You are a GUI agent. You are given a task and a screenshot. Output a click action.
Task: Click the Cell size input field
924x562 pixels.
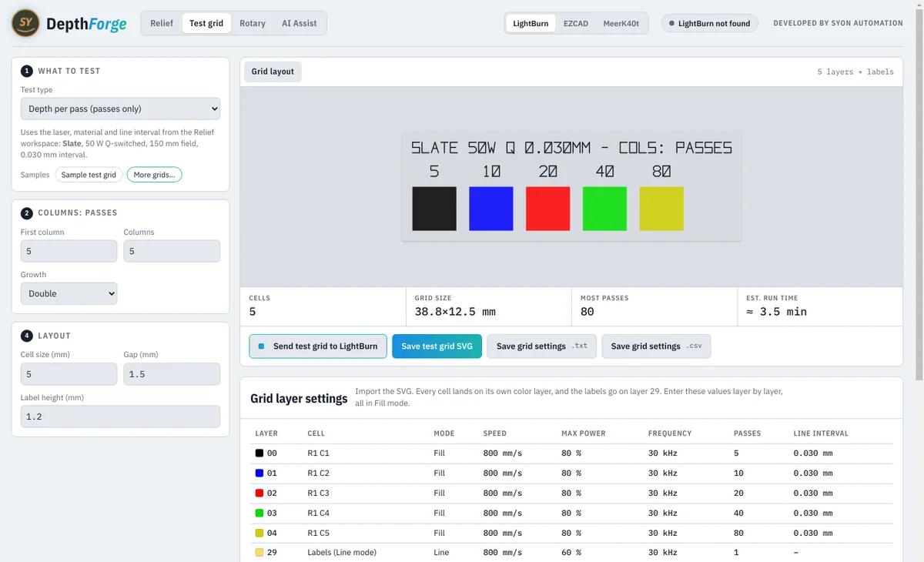point(69,374)
